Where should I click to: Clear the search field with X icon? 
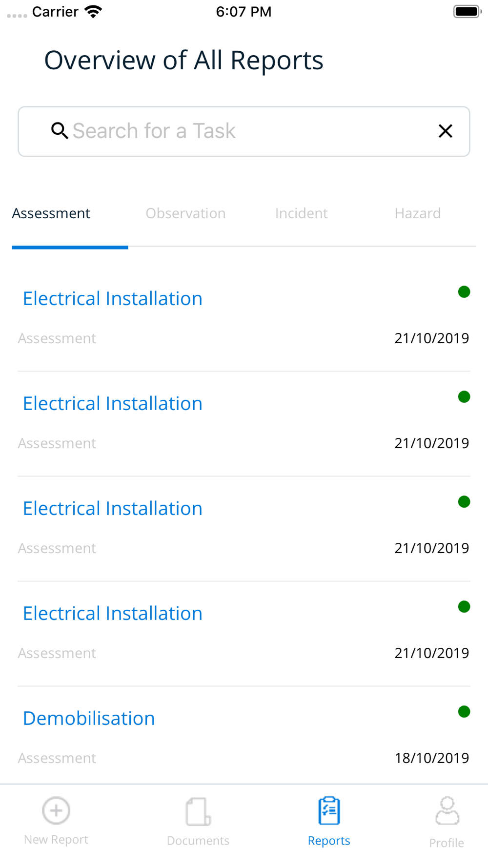pyautogui.click(x=445, y=131)
